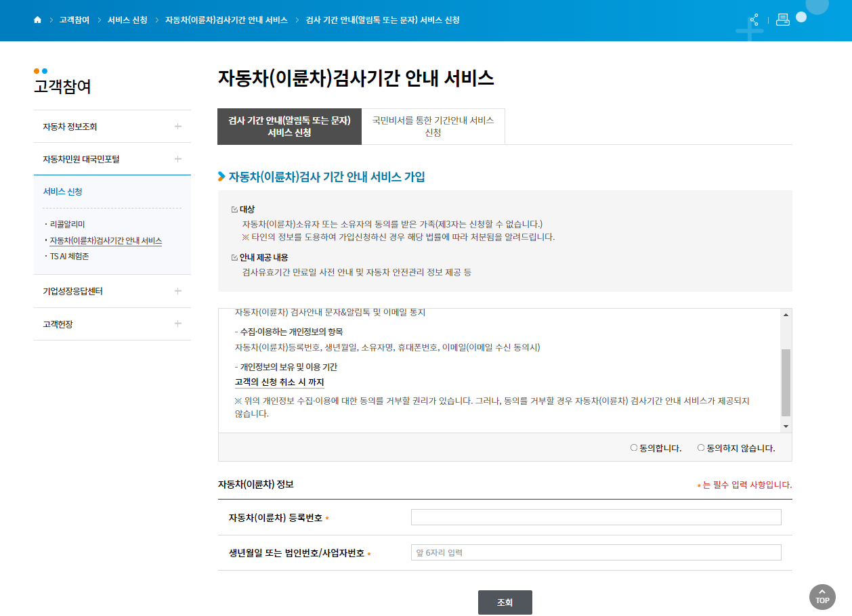Select the 동의하지 않습니다 radio button
The height and width of the screenshot is (616, 852).
point(701,447)
